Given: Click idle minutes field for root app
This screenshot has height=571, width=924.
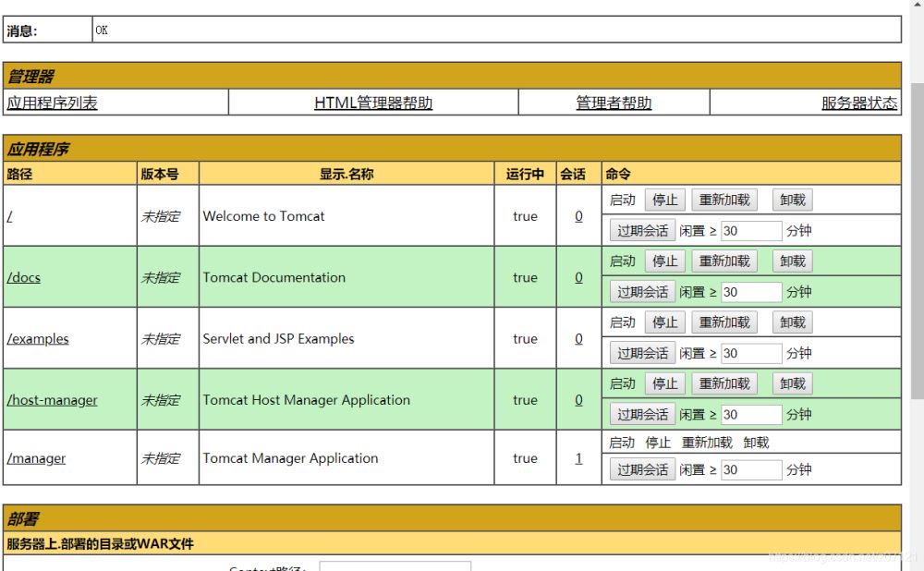Looking at the screenshot, I should [750, 231].
